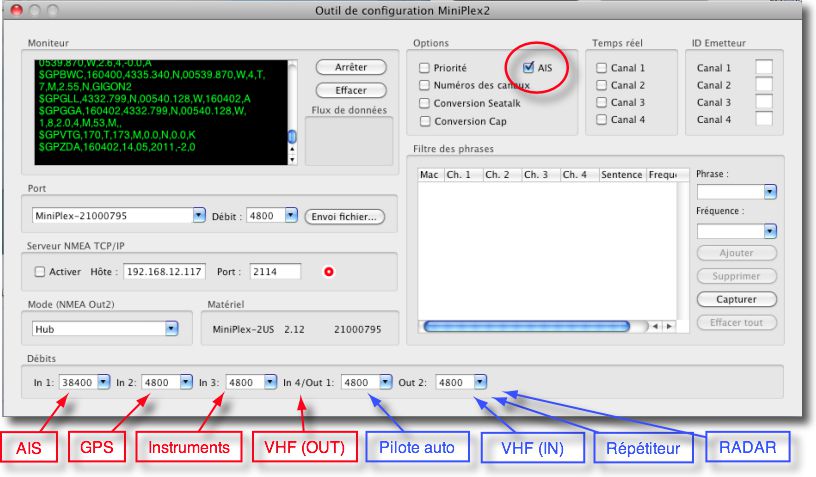Click ID Emetteur Canal 4 field
The height and width of the screenshot is (477, 816).
(764, 119)
